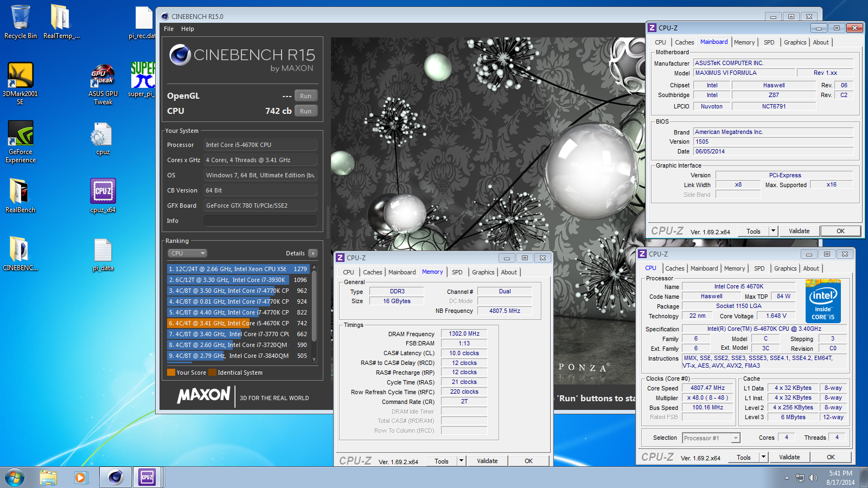Switch to Graphics tab in CPU CPU-Z window
Image resolution: width=868 pixels, height=488 pixels.
tap(785, 268)
